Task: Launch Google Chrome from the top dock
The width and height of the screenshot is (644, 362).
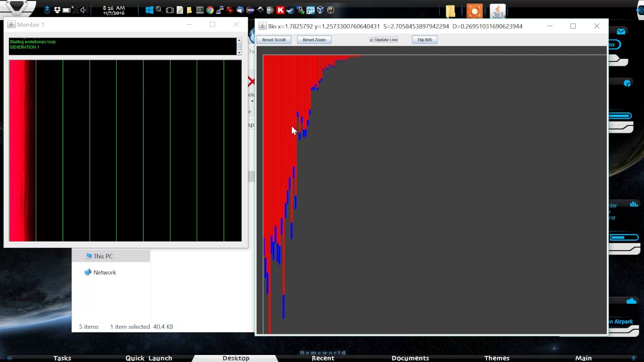Action: pyautogui.click(x=210, y=10)
